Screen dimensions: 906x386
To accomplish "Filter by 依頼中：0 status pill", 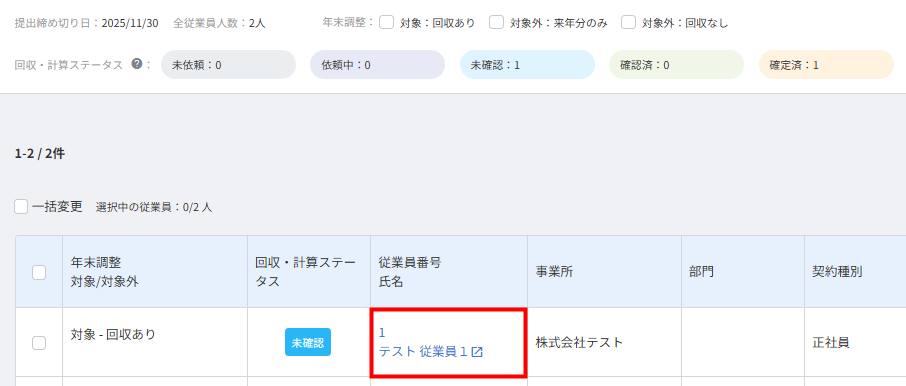I will tap(377, 65).
